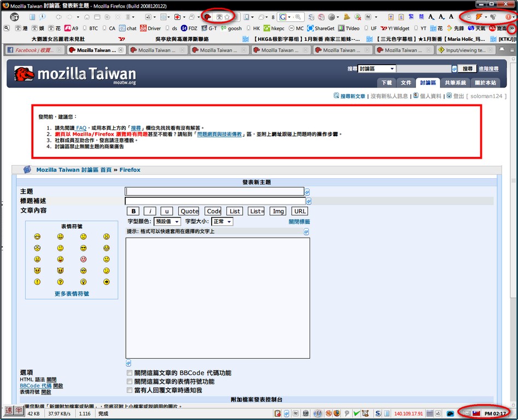Click the Code BBCode button
Image resolution: width=518 pixels, height=420 pixels.
click(213, 211)
